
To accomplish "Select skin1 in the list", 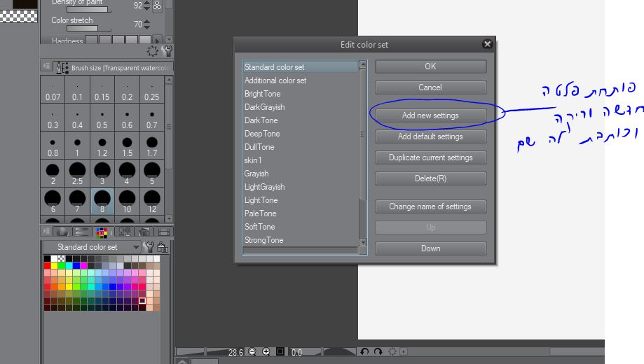I will 300,160.
